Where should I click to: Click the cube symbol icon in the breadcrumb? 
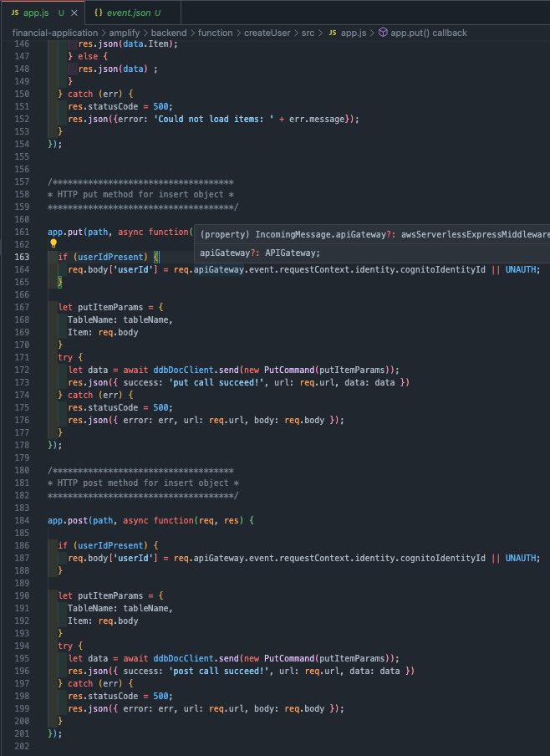point(383,33)
